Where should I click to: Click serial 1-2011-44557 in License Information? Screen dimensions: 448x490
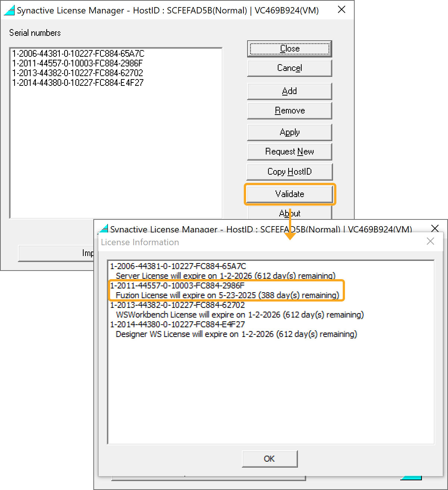[177, 285]
